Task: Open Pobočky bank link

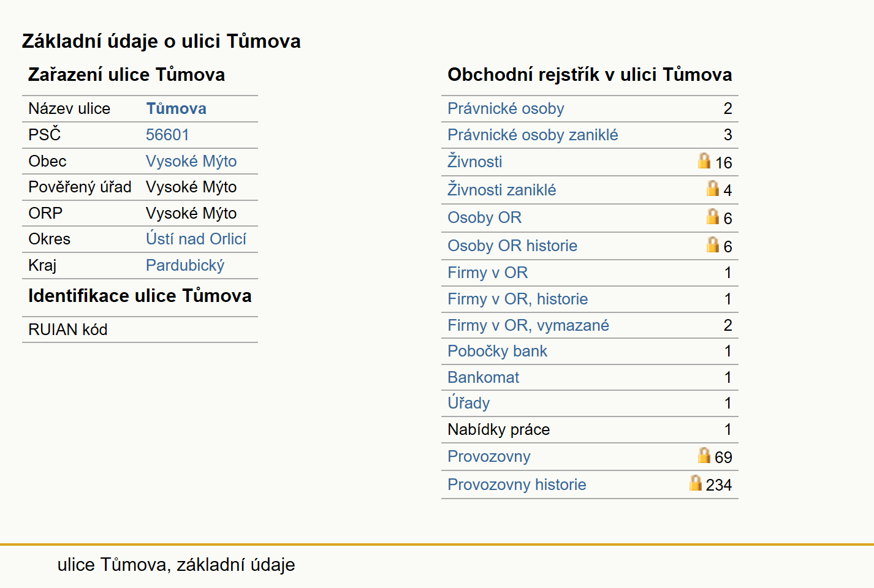Action: 498,351
